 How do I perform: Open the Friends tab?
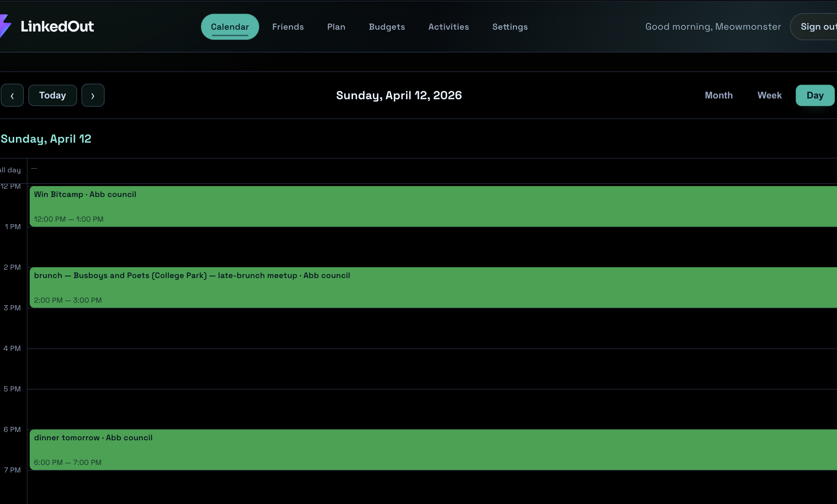[x=288, y=27]
